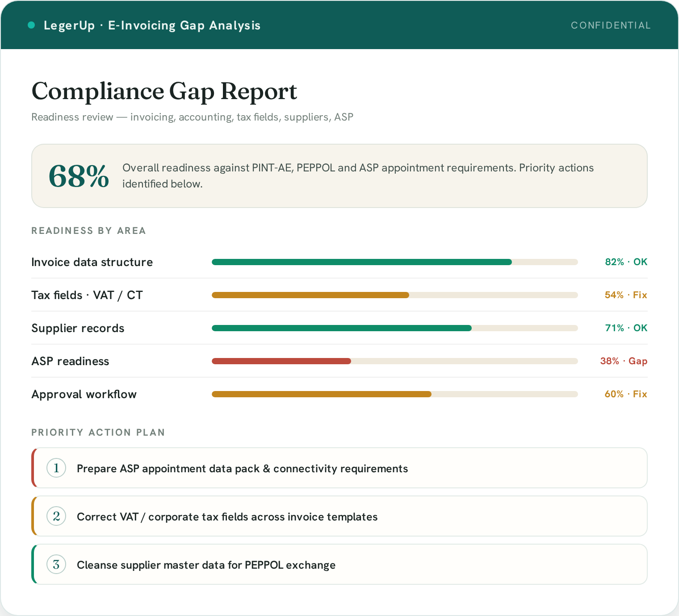Click the ASP readiness label

[70, 361]
